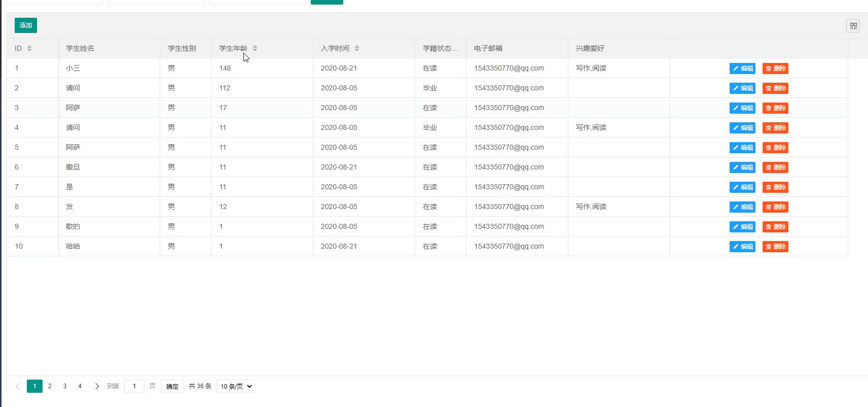The width and height of the screenshot is (868, 407).
Task: Edit row 1 student 小三
Action: pos(742,69)
